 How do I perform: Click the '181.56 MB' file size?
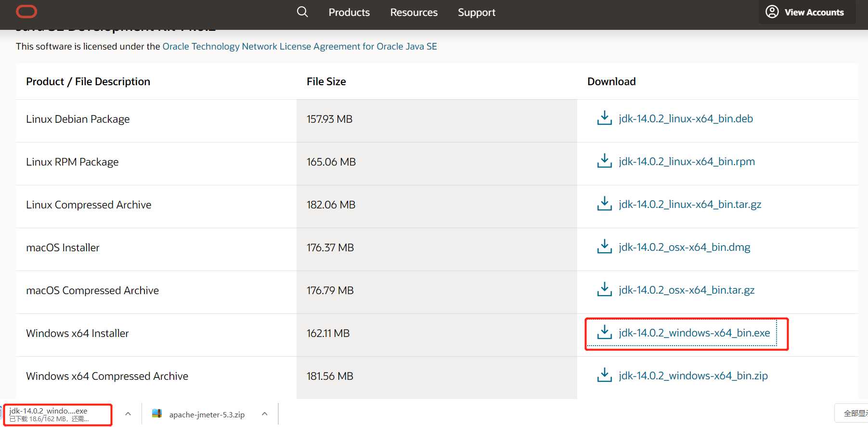330,376
